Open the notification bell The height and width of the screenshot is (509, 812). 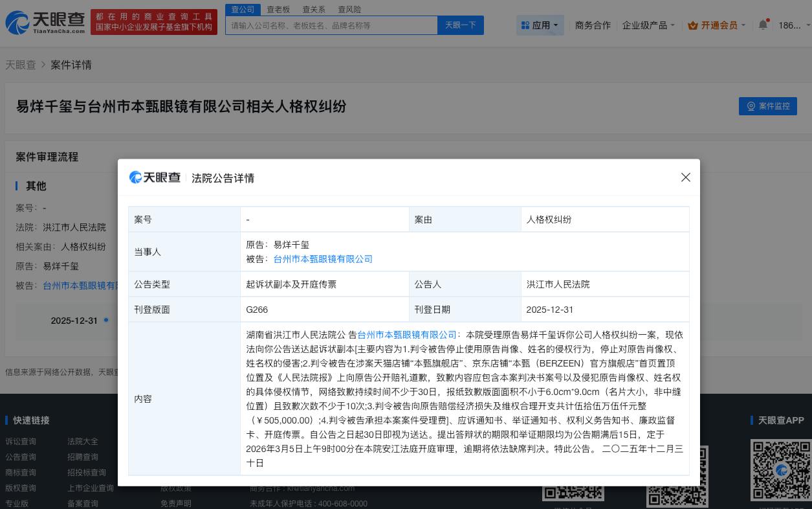[763, 23]
